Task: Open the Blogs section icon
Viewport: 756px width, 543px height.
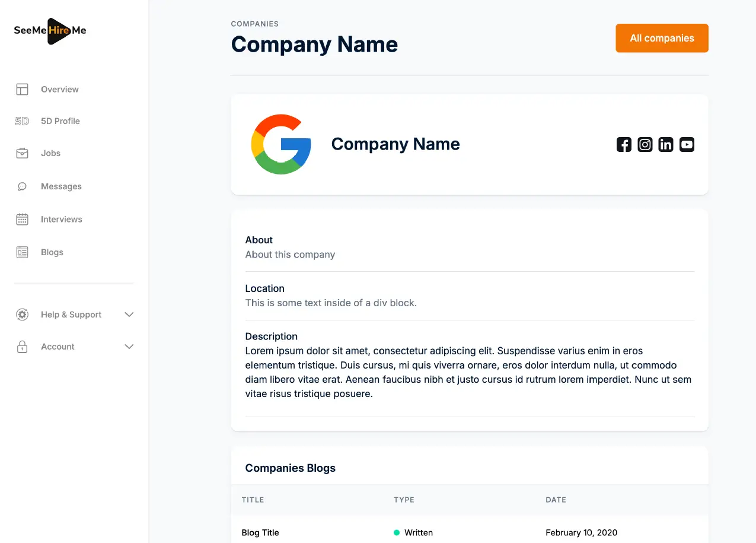Action: tap(22, 252)
